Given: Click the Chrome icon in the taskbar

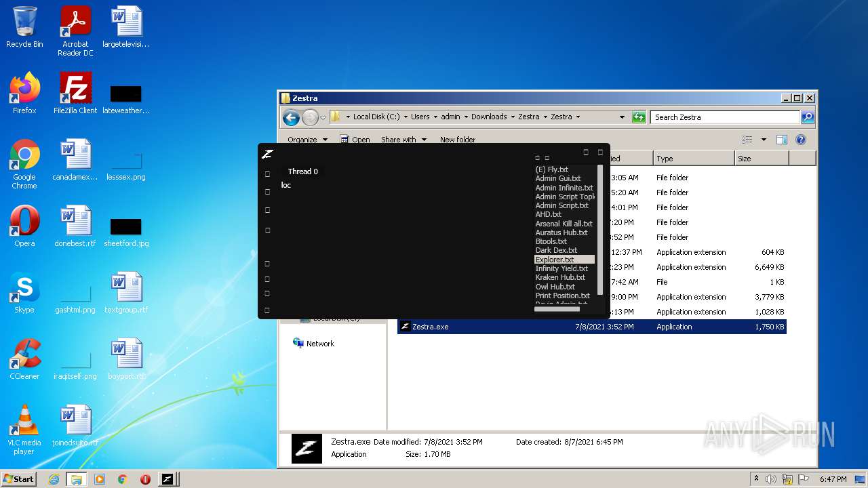Looking at the screenshot, I should [122, 479].
